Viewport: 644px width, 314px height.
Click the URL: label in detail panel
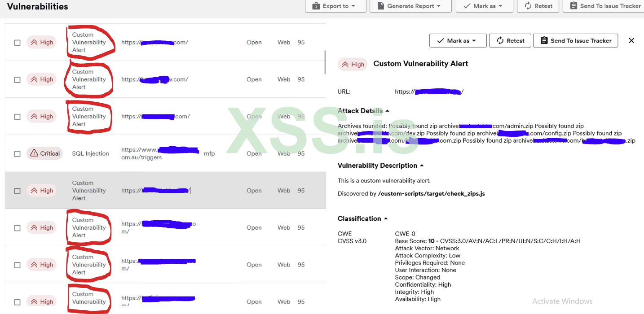(x=344, y=92)
